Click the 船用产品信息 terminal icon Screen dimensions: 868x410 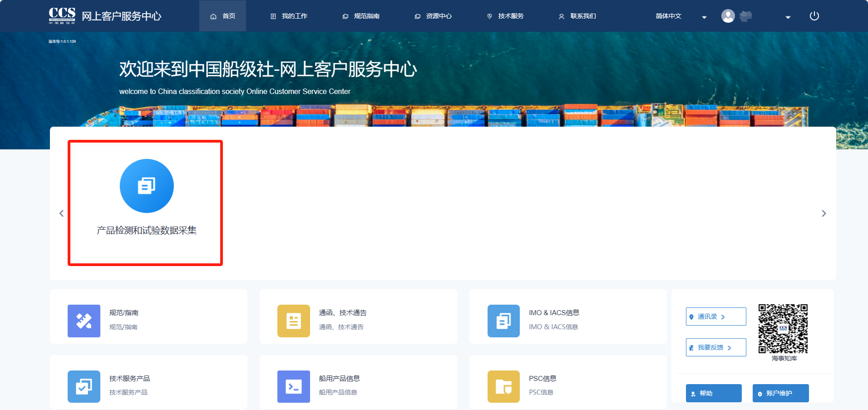pos(293,386)
